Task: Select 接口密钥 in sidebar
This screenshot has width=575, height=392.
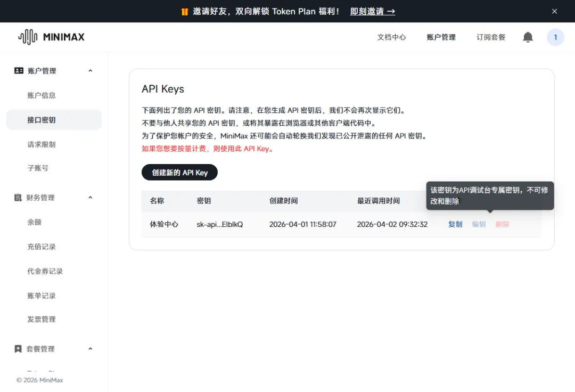Action: click(x=54, y=119)
